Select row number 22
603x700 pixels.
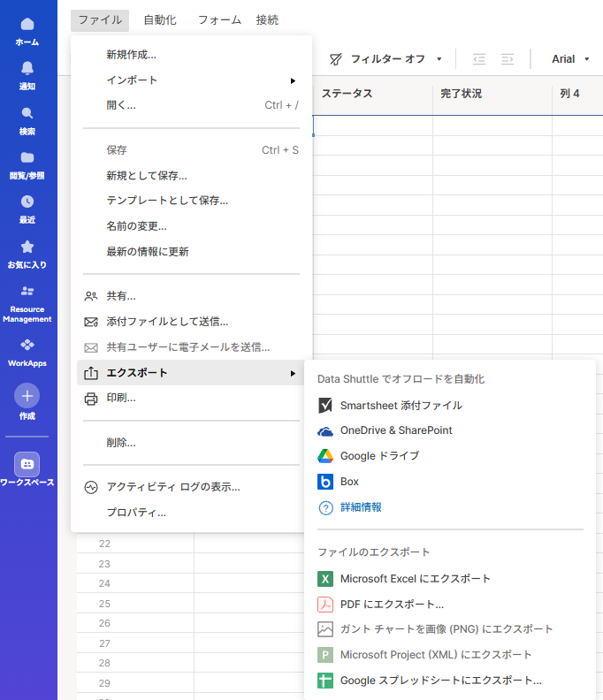coord(104,544)
